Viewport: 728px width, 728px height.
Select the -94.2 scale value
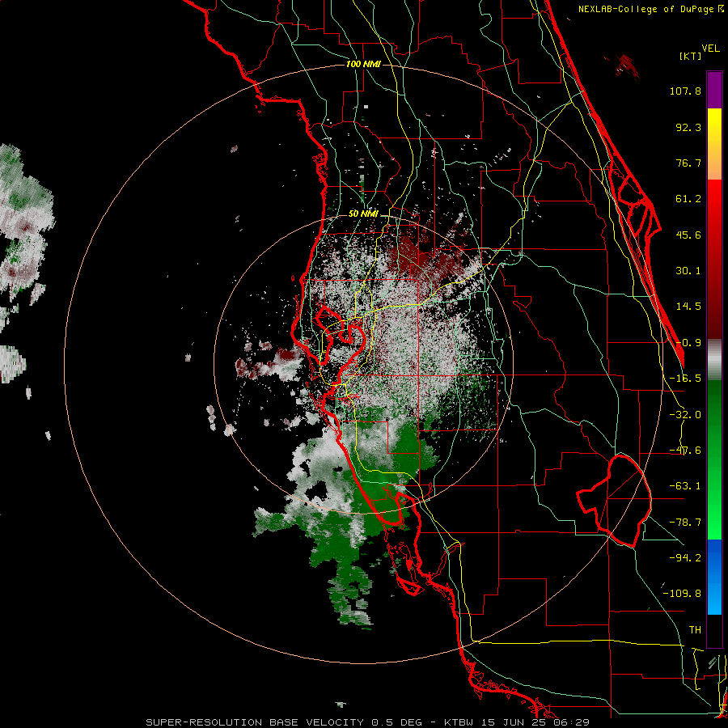click(x=685, y=557)
